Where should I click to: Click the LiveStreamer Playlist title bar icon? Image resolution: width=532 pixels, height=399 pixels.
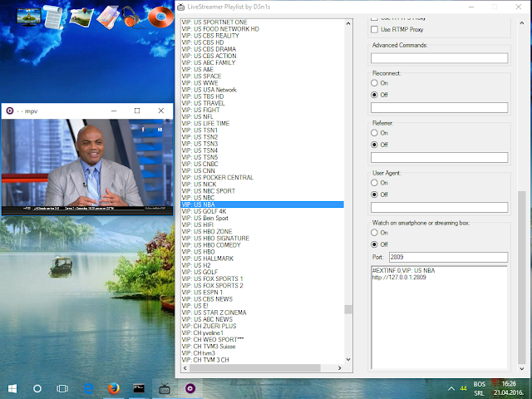[x=181, y=7]
